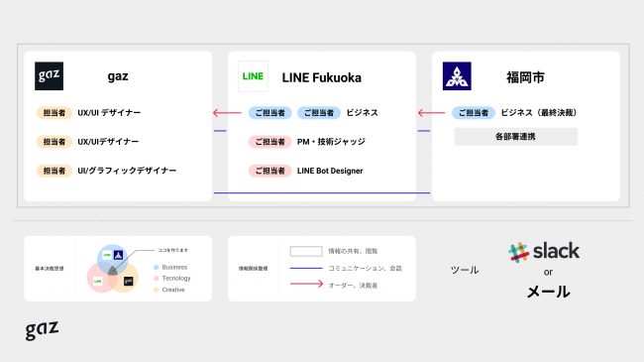The height and width of the screenshot is (362, 644).
Task: Click orange tag beside UI/グラフィックデザイナー
Action: coord(54,171)
